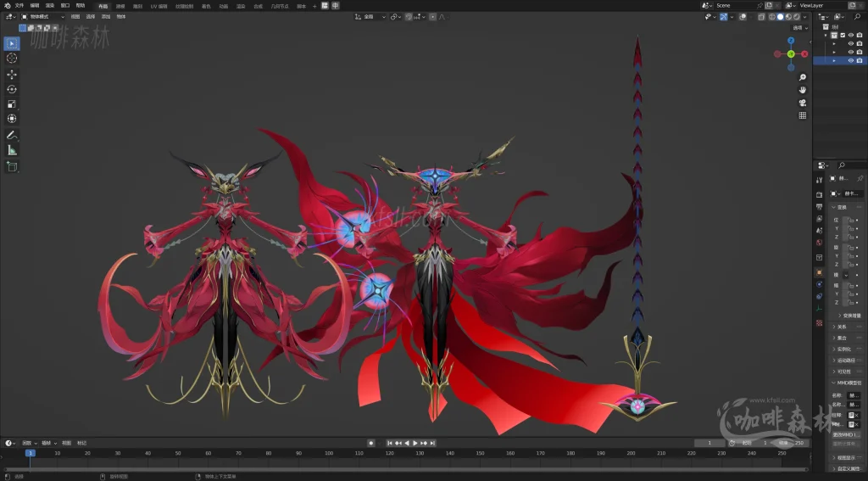Screen dimensions: 868x481
Task: Snap view to blue Z axis
Action: (791, 41)
